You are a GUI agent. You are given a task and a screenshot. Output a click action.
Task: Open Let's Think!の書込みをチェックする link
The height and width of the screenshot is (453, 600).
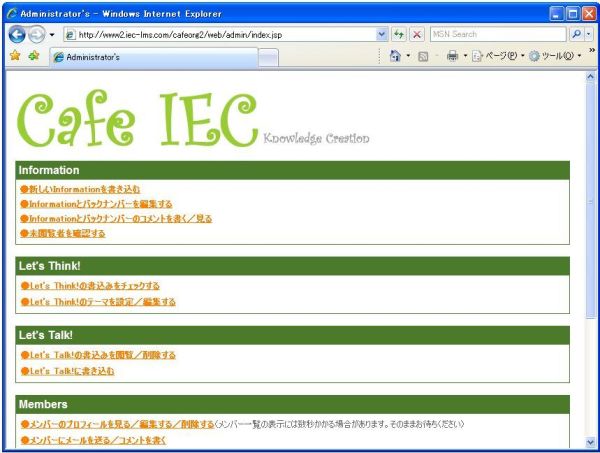[90, 286]
